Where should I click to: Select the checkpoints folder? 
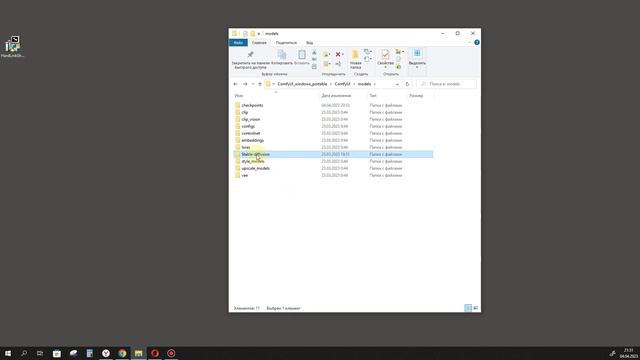(x=252, y=105)
